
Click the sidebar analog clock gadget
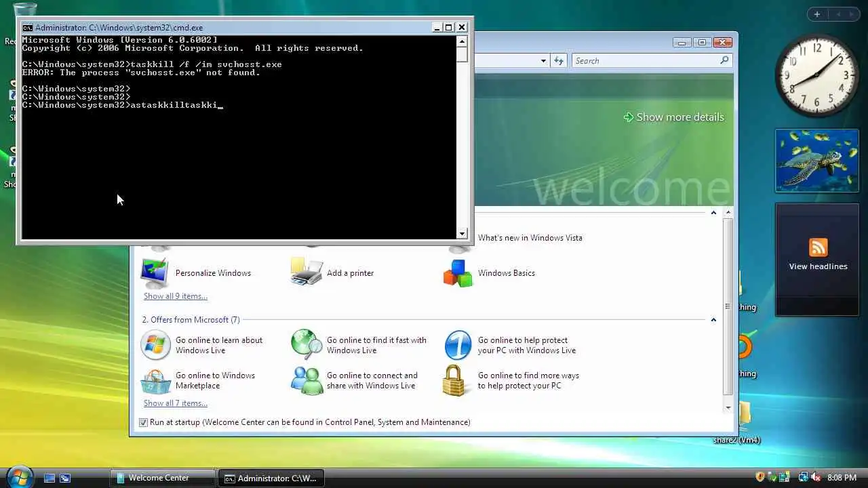click(816, 76)
